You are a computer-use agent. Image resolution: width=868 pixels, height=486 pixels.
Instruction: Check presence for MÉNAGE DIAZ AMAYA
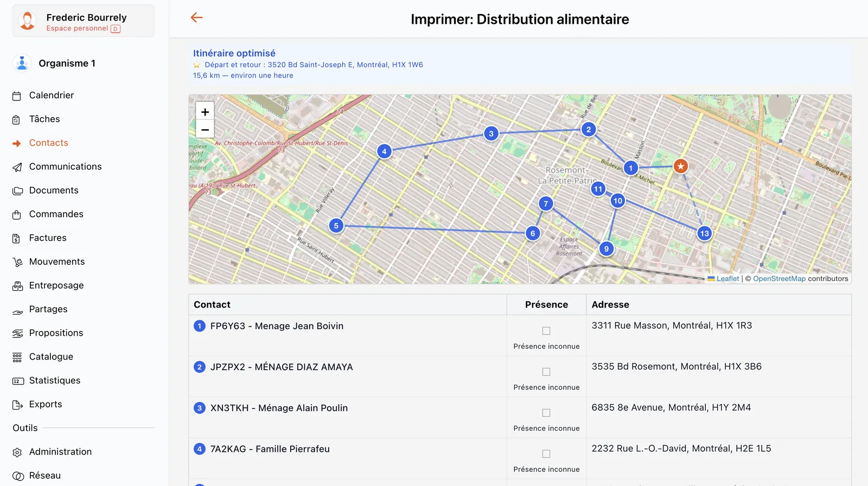546,372
